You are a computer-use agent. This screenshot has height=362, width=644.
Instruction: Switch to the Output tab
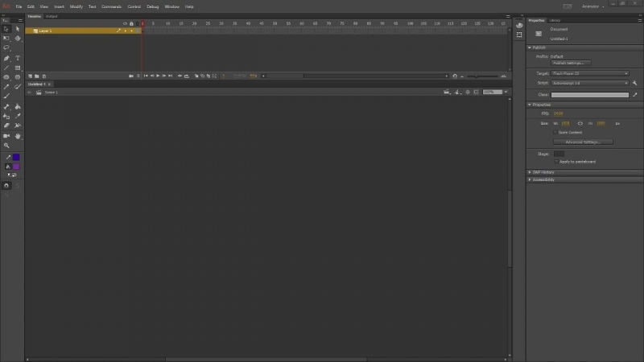click(52, 16)
